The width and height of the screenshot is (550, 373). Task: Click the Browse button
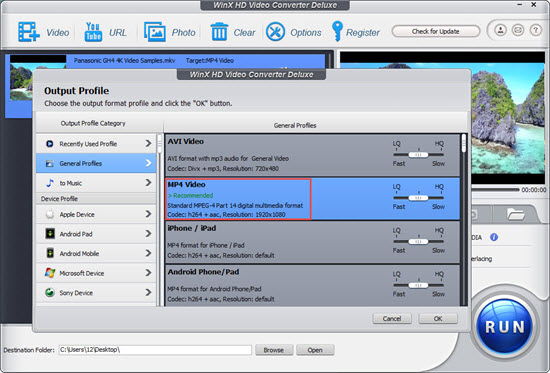[274, 350]
